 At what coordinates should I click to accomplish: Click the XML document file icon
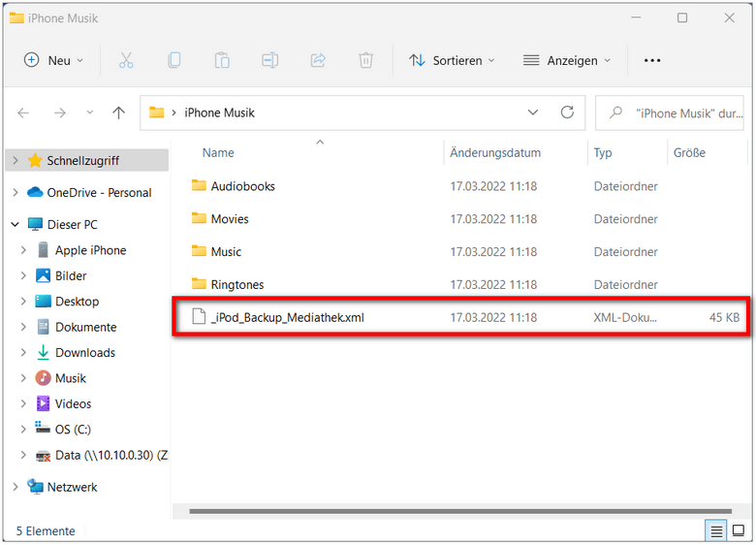[x=199, y=317]
